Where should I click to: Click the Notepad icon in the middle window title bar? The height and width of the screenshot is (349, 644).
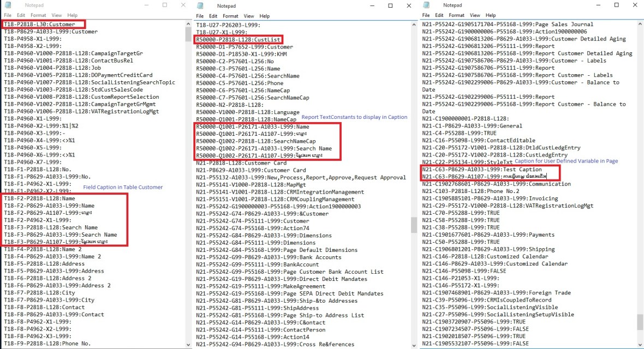point(200,5)
